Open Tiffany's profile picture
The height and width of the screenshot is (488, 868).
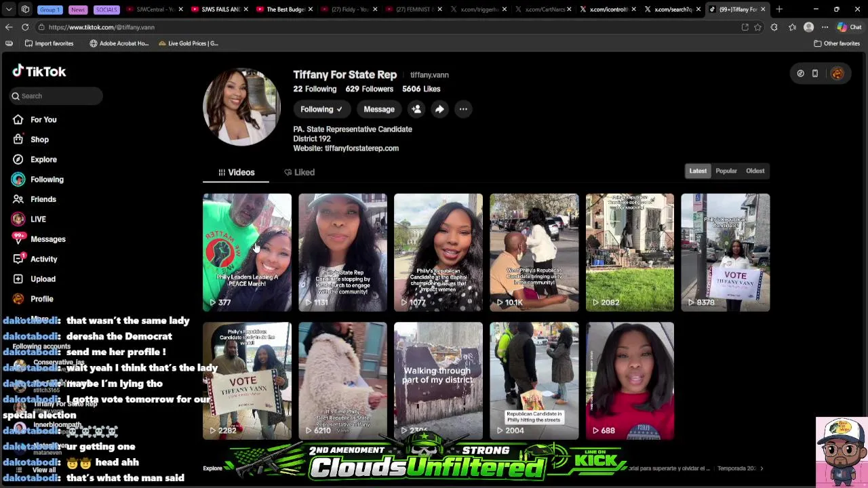tap(241, 106)
